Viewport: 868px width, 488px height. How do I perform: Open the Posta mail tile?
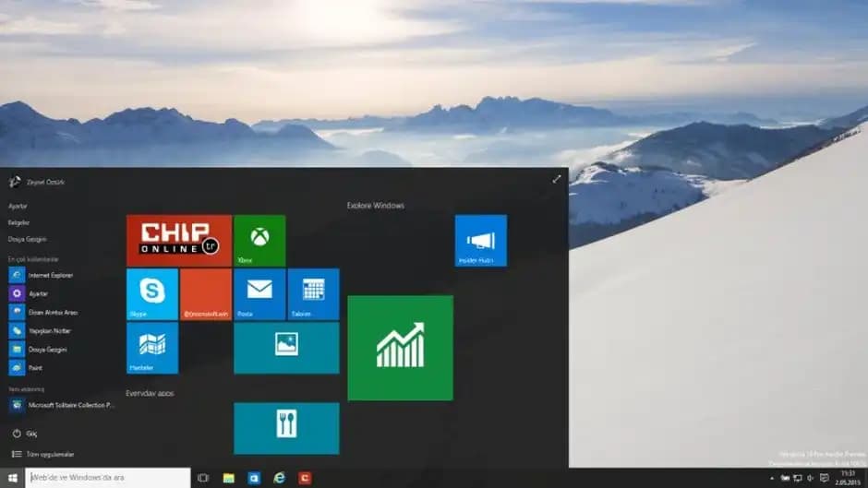259,293
